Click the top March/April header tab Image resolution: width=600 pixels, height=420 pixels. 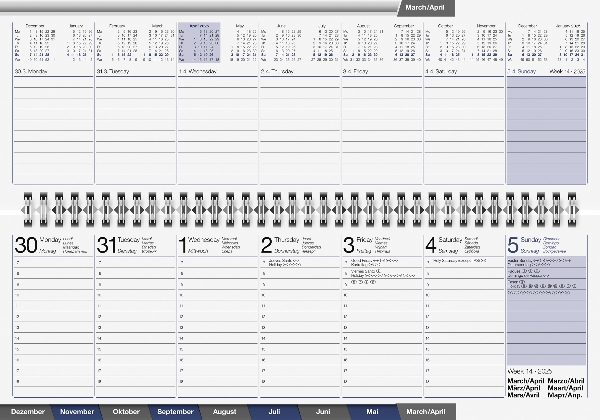click(x=425, y=7)
